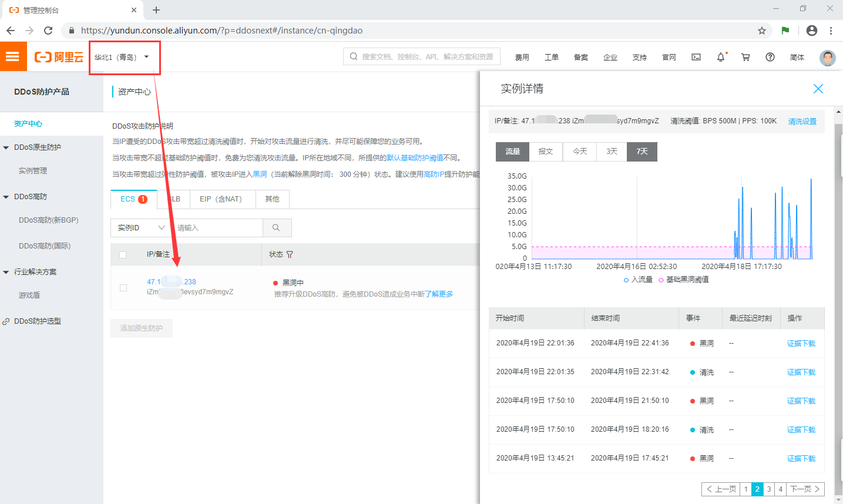Open the 费用 top menu
Viewport: 843px width, 504px height.
[x=522, y=58]
